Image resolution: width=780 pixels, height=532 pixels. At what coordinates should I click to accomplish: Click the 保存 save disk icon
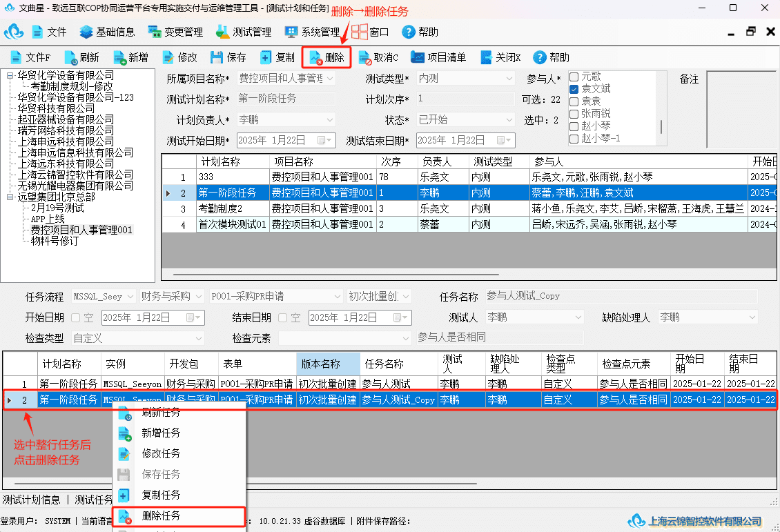point(216,58)
